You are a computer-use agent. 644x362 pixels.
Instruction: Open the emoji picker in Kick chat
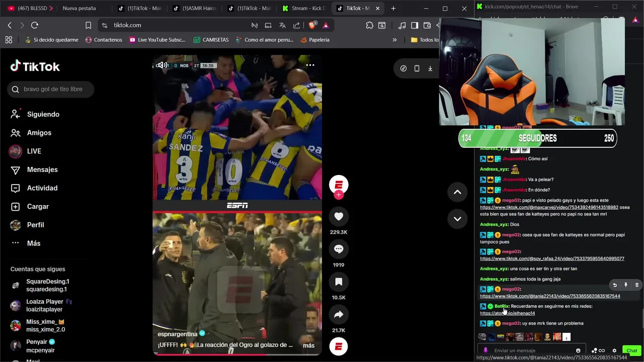coord(578,350)
